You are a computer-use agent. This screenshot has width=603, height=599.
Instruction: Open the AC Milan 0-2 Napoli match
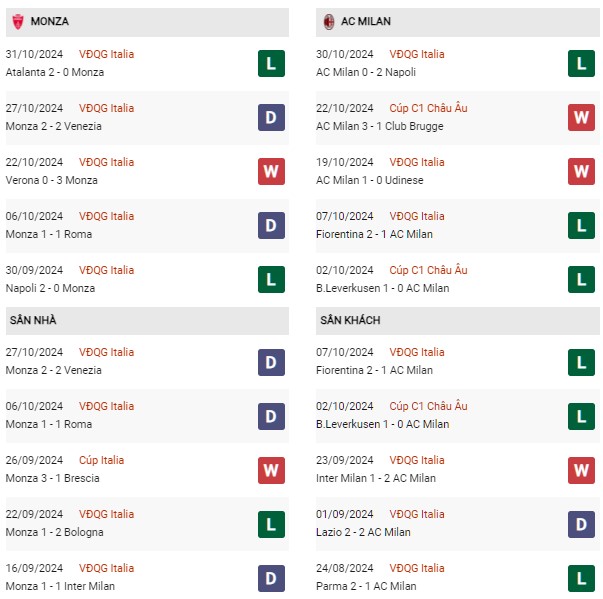point(366,72)
